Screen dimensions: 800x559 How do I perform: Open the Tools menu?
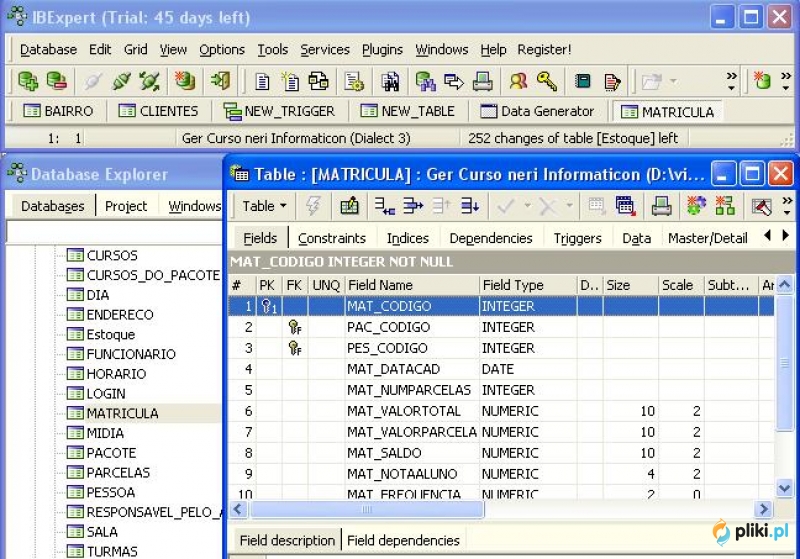[x=272, y=49]
